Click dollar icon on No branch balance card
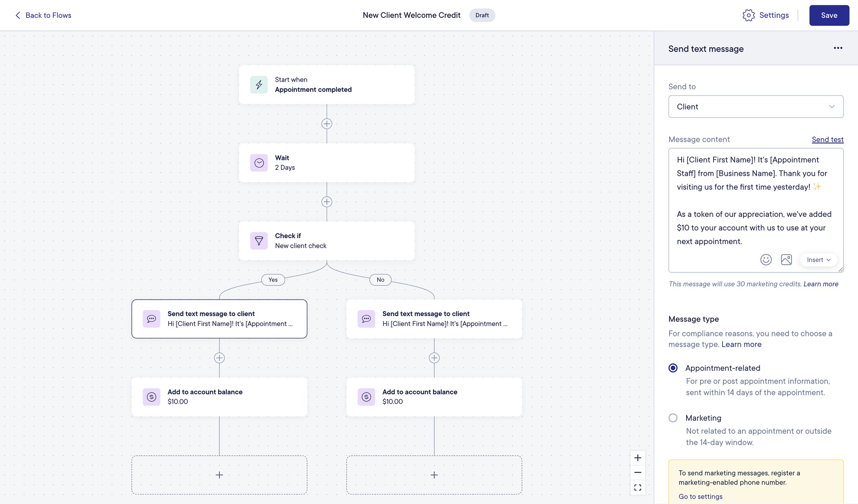858x504 pixels. pos(366,397)
